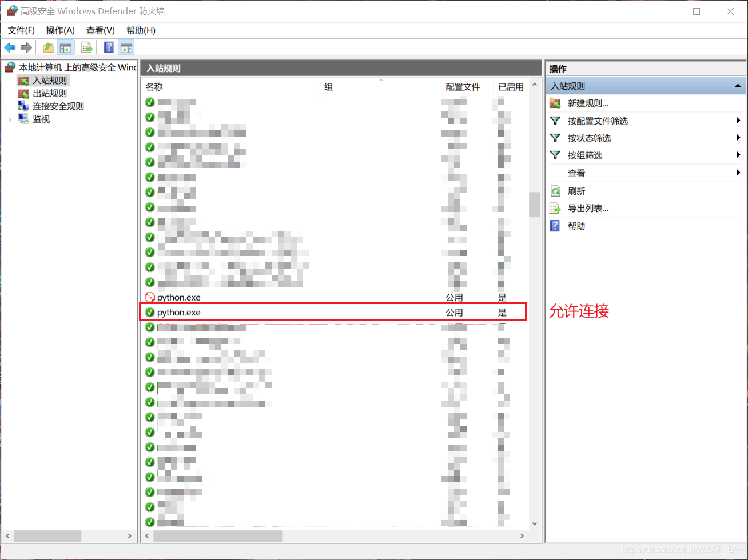Click the filter by profile funnel icon
Screen dimensions: 748x560
point(555,121)
